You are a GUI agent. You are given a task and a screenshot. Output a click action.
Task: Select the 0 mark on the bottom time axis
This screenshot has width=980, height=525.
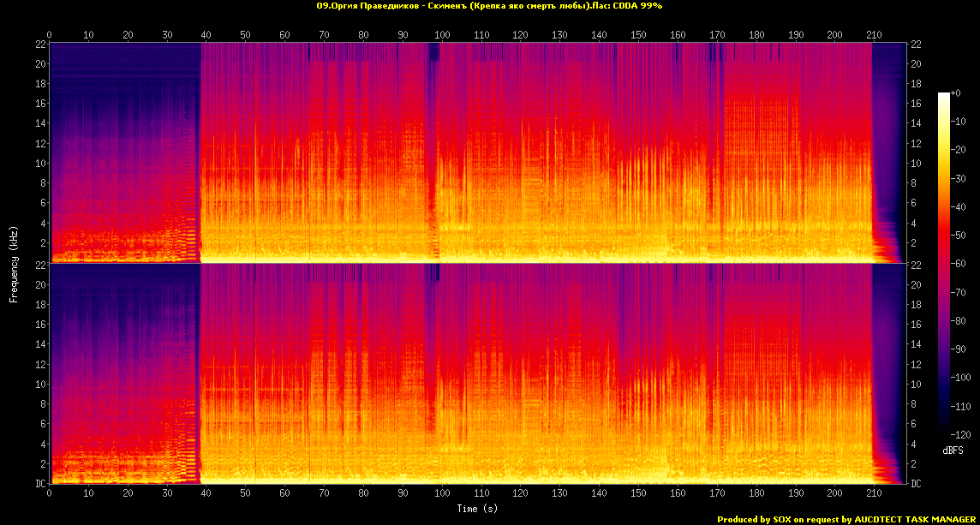(x=50, y=493)
